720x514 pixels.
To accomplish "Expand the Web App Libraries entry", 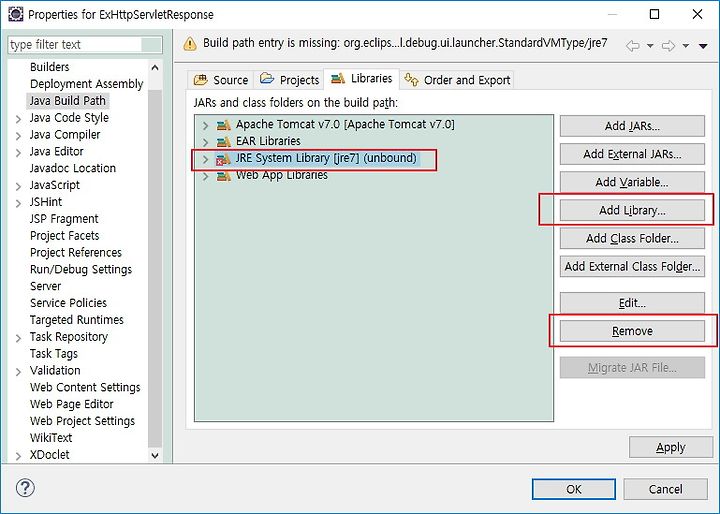I will (205, 176).
